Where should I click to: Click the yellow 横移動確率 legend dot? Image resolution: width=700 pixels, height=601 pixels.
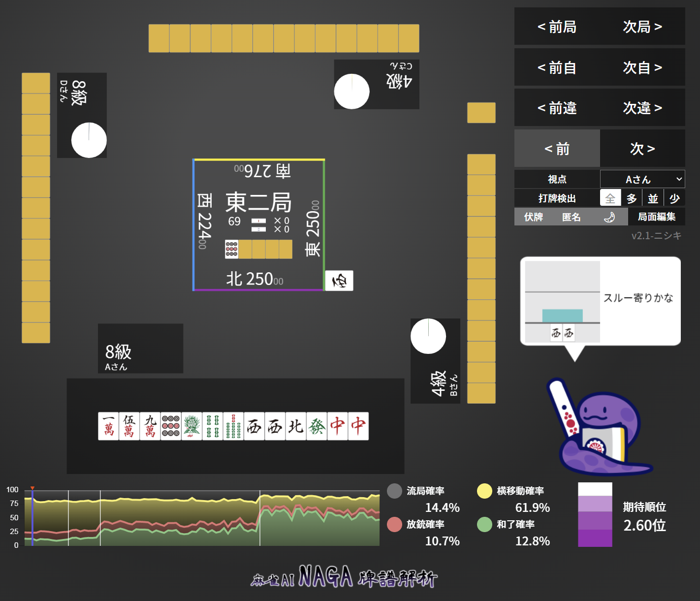[485, 491]
